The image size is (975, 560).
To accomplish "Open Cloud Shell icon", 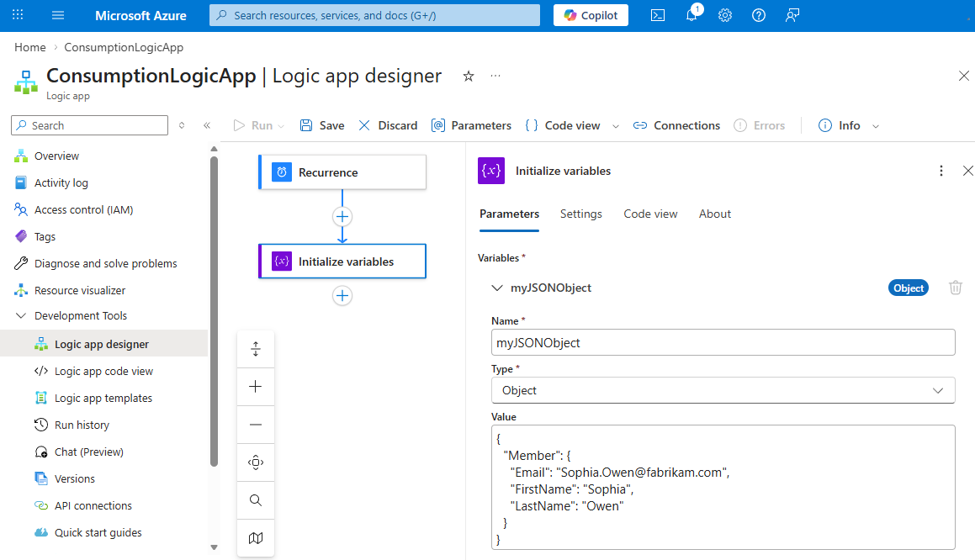I will pyautogui.click(x=657, y=15).
